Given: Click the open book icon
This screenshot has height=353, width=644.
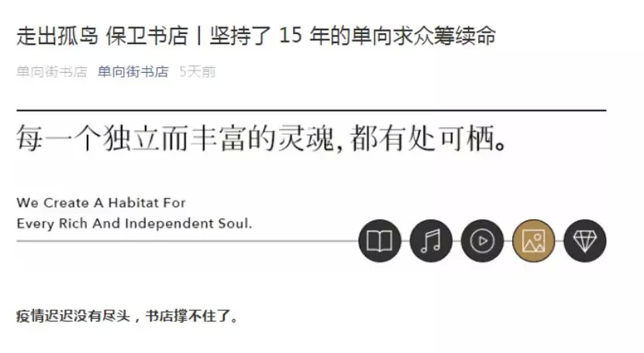Looking at the screenshot, I should pyautogui.click(x=379, y=241).
